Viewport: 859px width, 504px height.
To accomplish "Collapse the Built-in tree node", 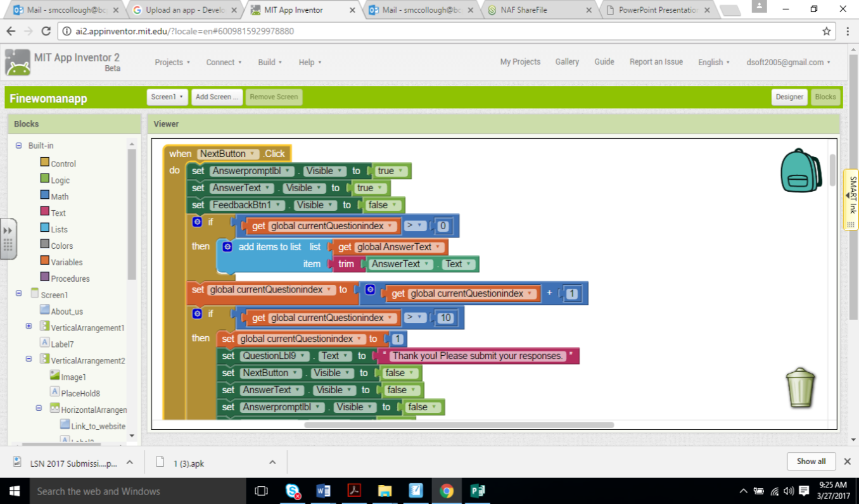I will click(x=19, y=146).
